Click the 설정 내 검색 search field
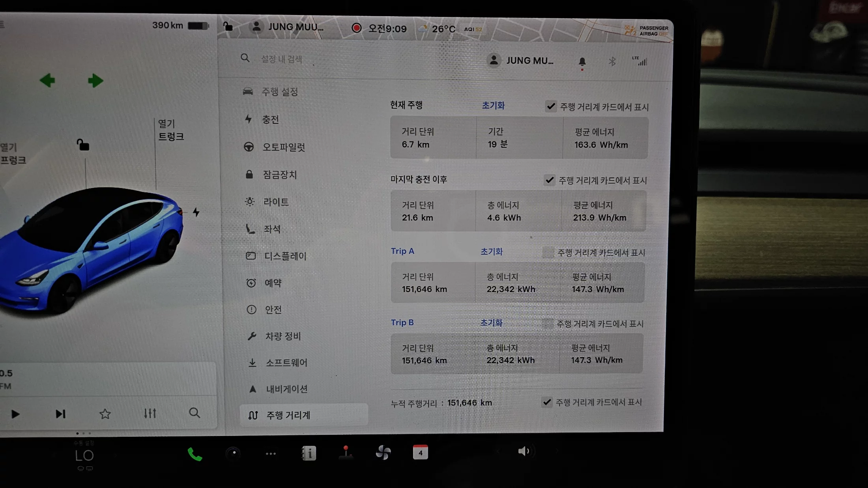 (282, 59)
